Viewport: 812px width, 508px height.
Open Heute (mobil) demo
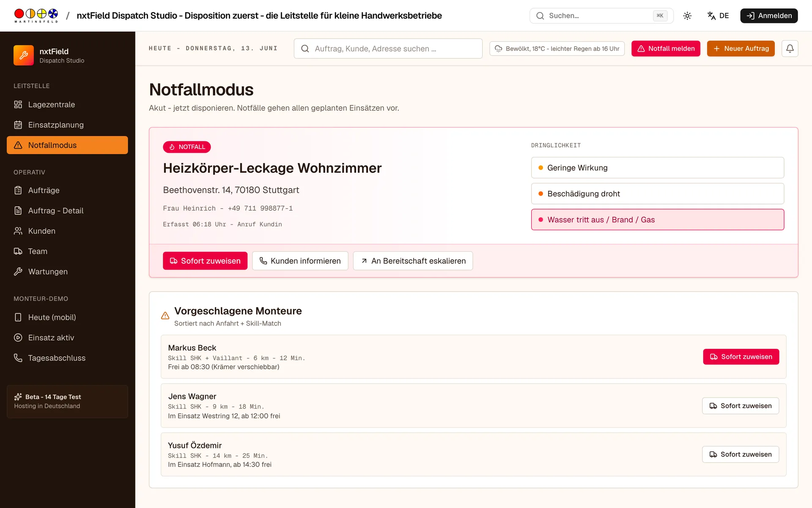67,317
